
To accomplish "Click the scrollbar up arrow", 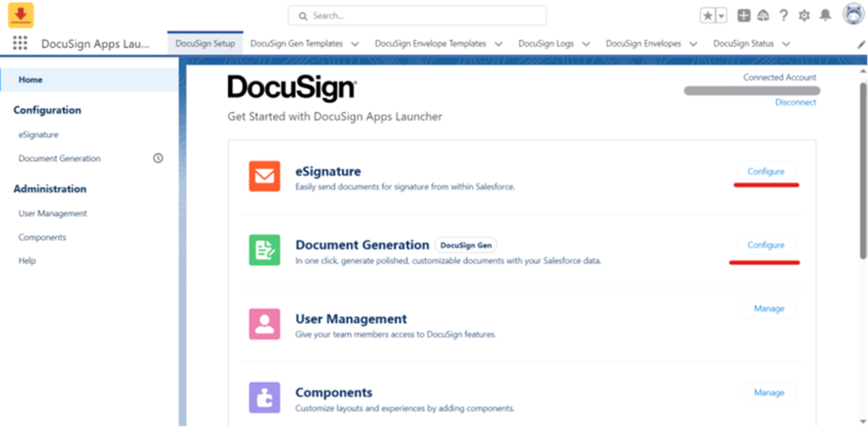I will click(863, 71).
